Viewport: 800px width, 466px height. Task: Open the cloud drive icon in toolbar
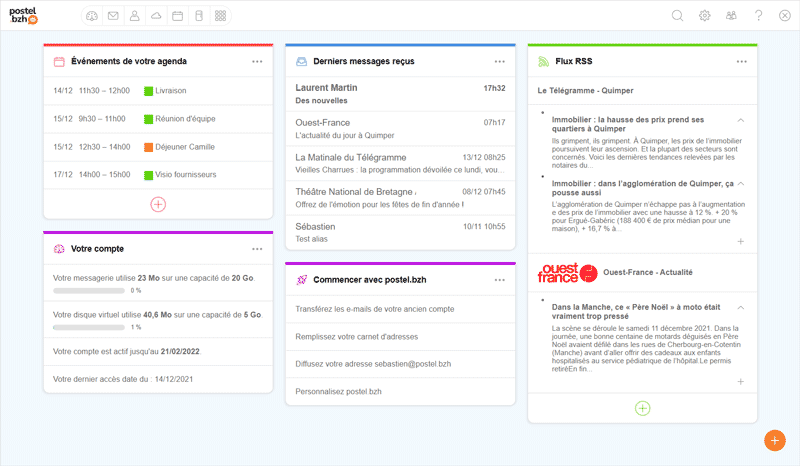tap(155, 16)
